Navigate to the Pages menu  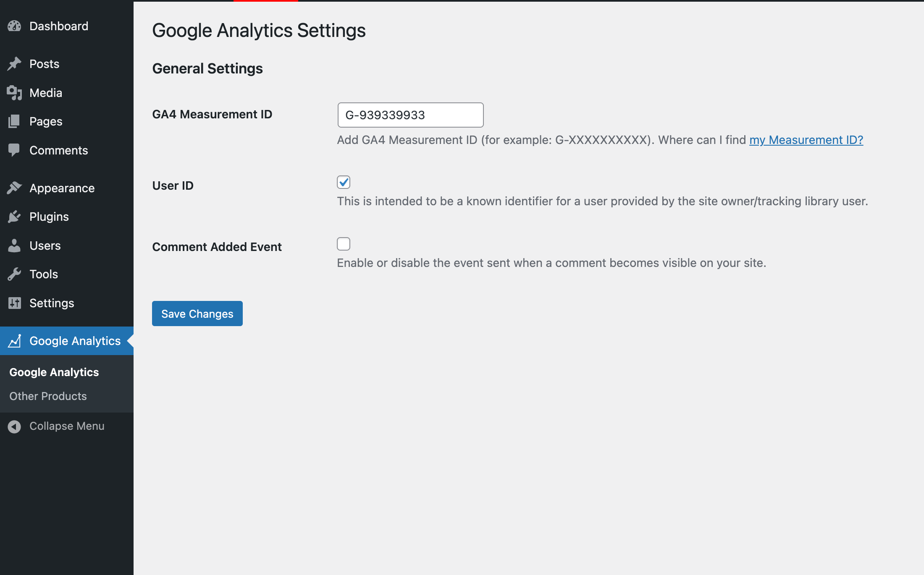point(46,121)
